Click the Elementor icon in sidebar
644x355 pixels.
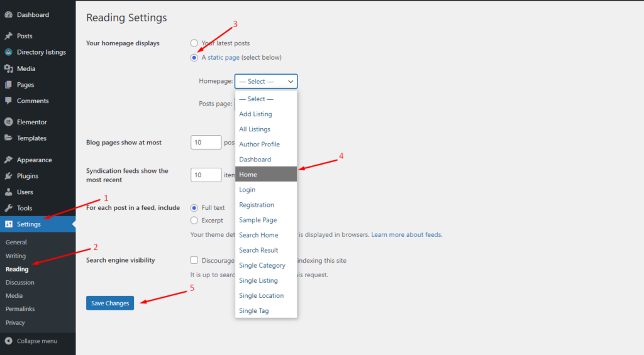tap(8, 122)
